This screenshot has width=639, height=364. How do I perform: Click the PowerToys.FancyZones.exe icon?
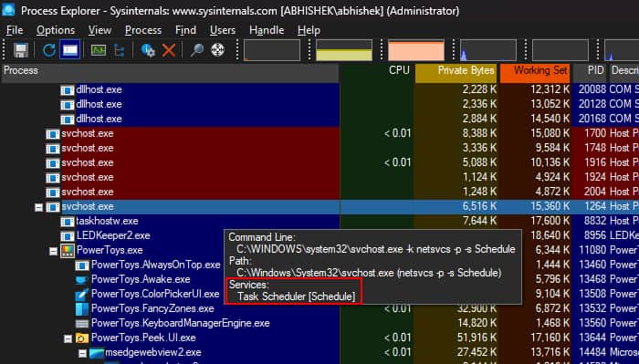pos(82,309)
